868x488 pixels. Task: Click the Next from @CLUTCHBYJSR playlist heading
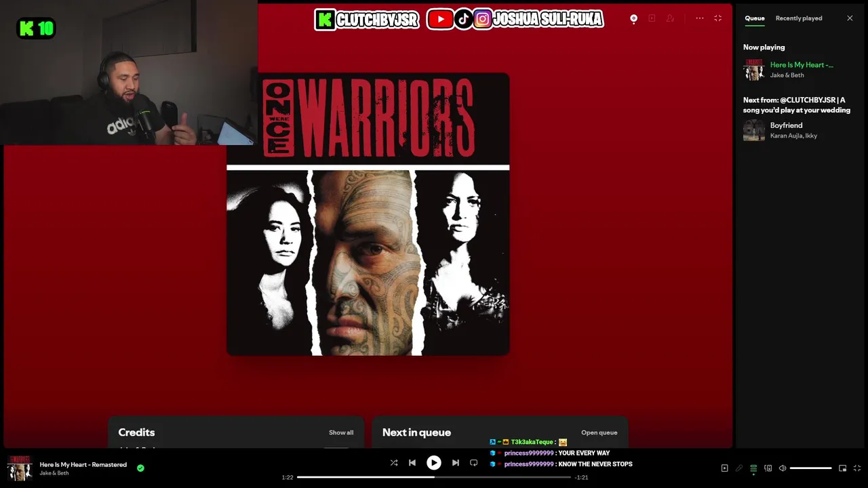(797, 105)
